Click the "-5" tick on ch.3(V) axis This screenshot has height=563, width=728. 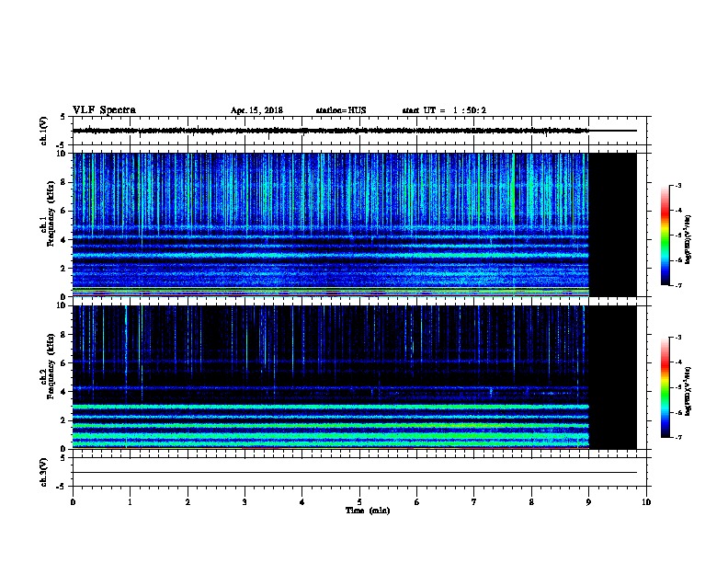[x=63, y=487]
